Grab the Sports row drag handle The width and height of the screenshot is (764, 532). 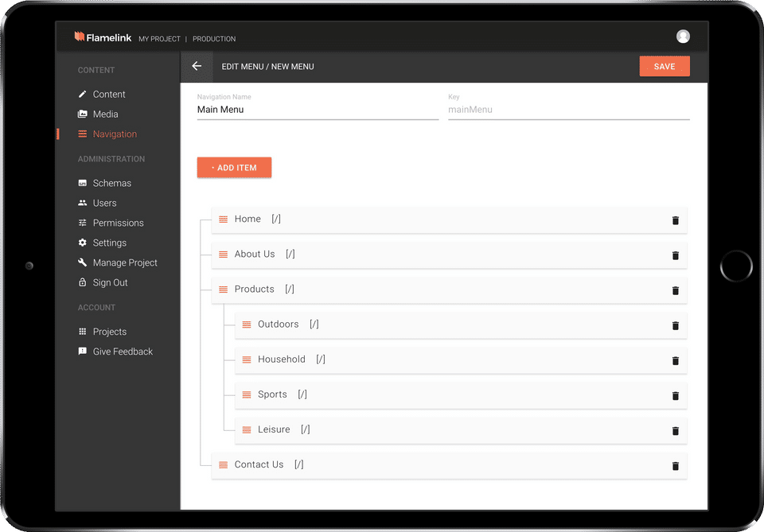(247, 394)
